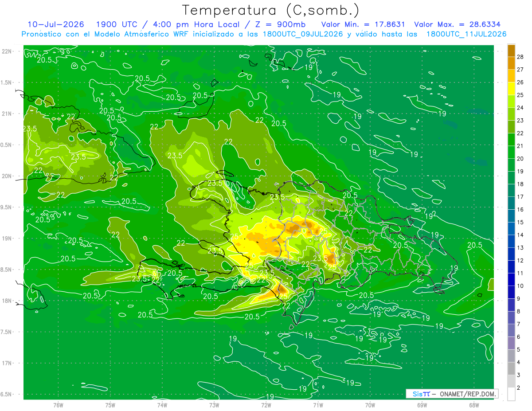
Task: Click the color scale label "10"
Action: point(520,286)
